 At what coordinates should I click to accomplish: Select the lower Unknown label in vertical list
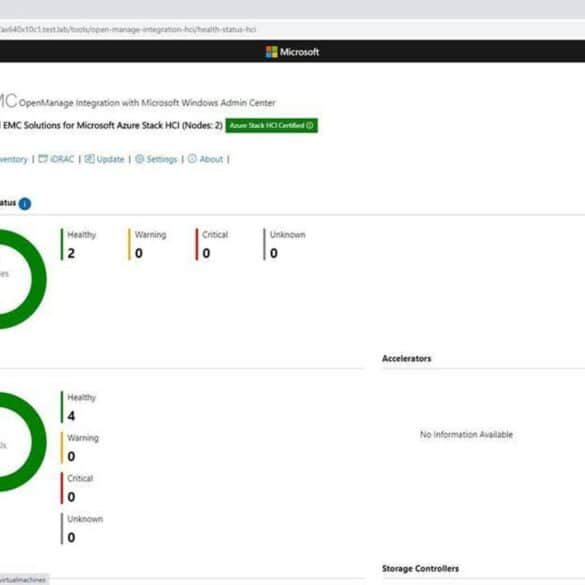tap(85, 519)
